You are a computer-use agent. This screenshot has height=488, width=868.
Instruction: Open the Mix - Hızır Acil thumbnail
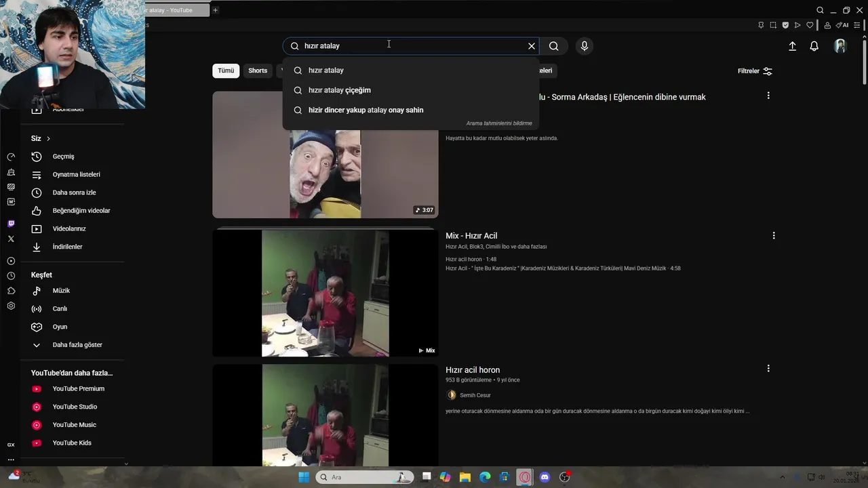click(325, 293)
